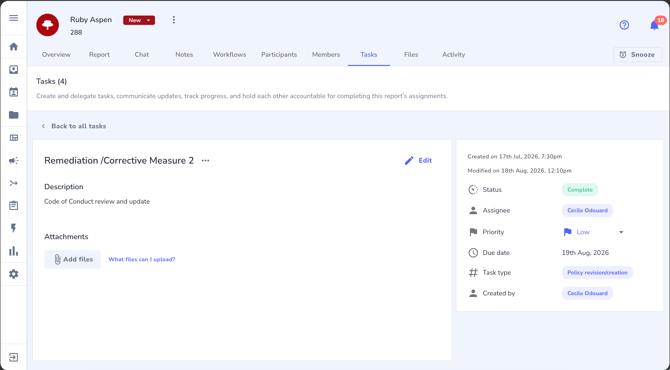Click description text Code of Conduct review
This screenshot has width=670, height=370.
[x=97, y=201]
